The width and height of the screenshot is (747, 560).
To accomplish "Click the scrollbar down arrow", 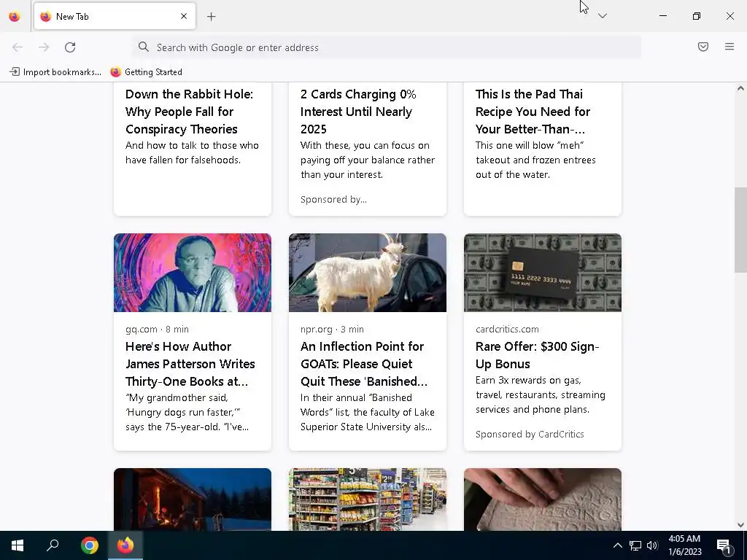I will [740, 525].
